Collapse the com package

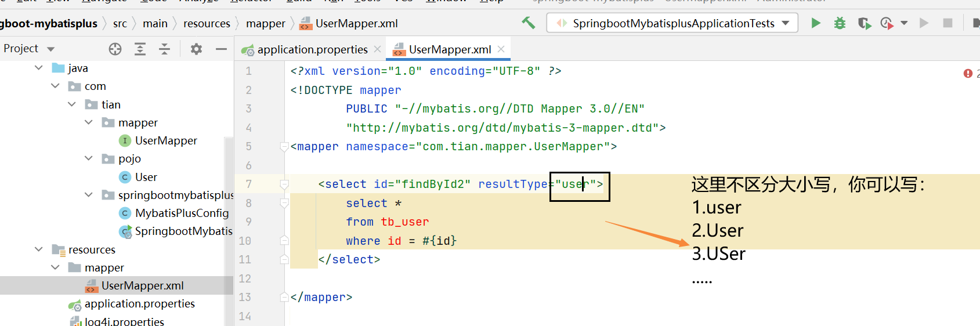coord(55,86)
